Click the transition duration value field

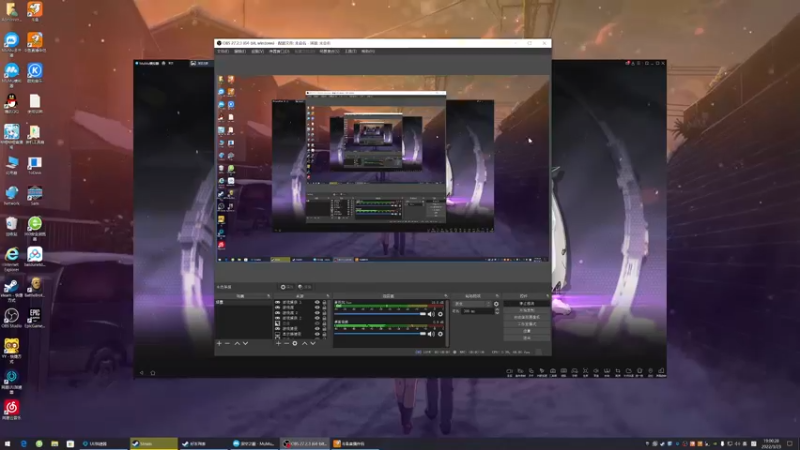point(478,311)
